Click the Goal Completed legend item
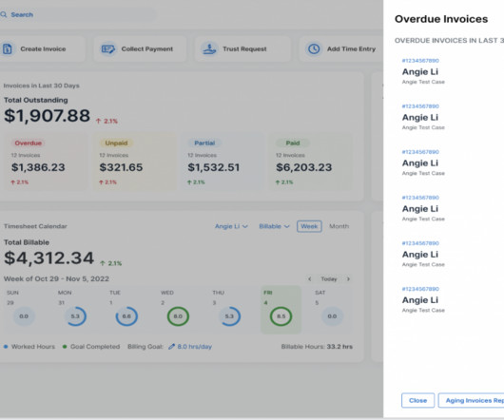504x420 pixels. [x=91, y=347]
